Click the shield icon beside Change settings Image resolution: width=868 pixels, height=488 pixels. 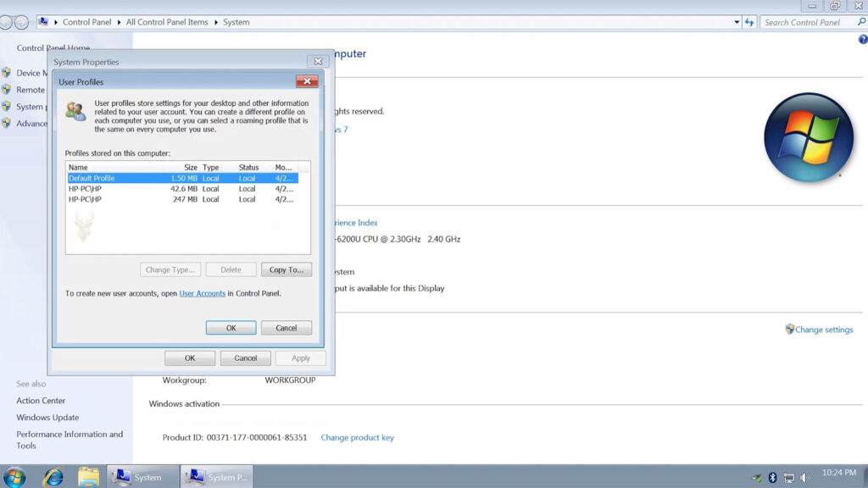789,329
